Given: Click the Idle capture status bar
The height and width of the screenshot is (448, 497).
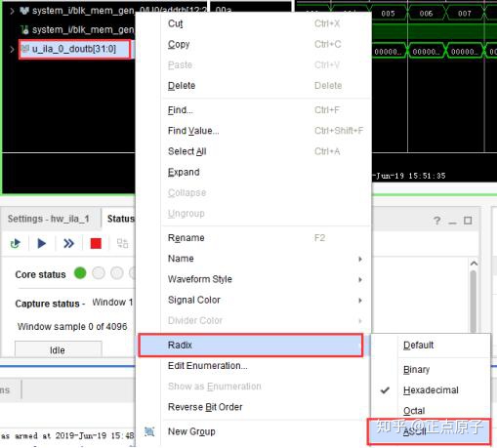Looking at the screenshot, I should pyautogui.click(x=59, y=349).
